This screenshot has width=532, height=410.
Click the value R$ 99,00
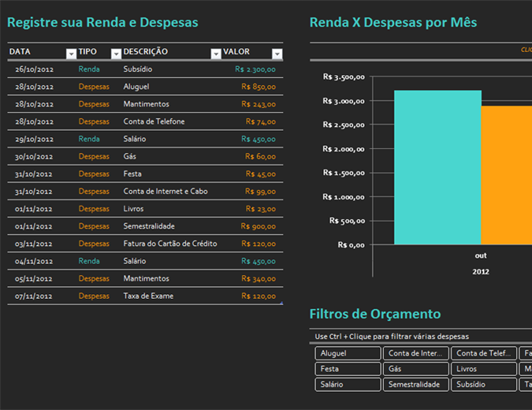click(260, 192)
